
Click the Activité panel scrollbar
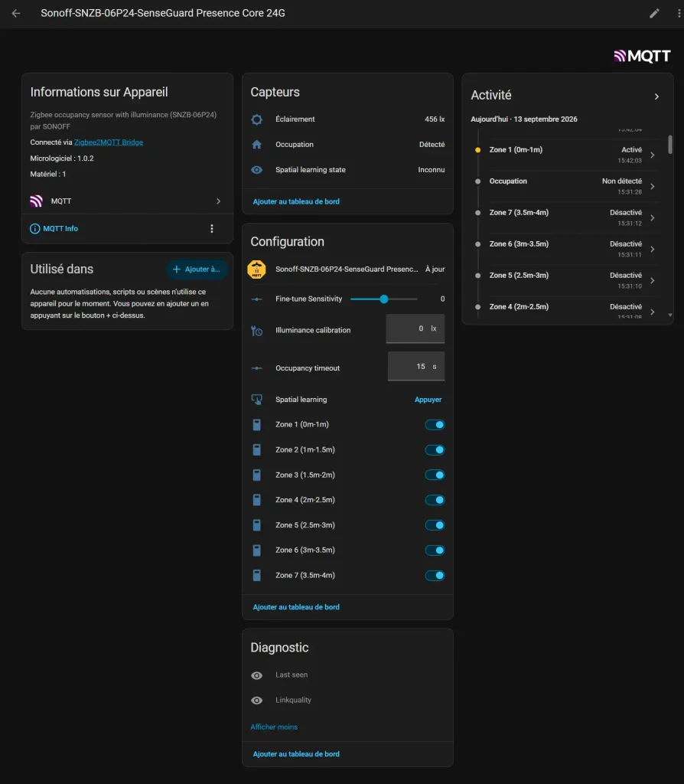[x=670, y=144]
